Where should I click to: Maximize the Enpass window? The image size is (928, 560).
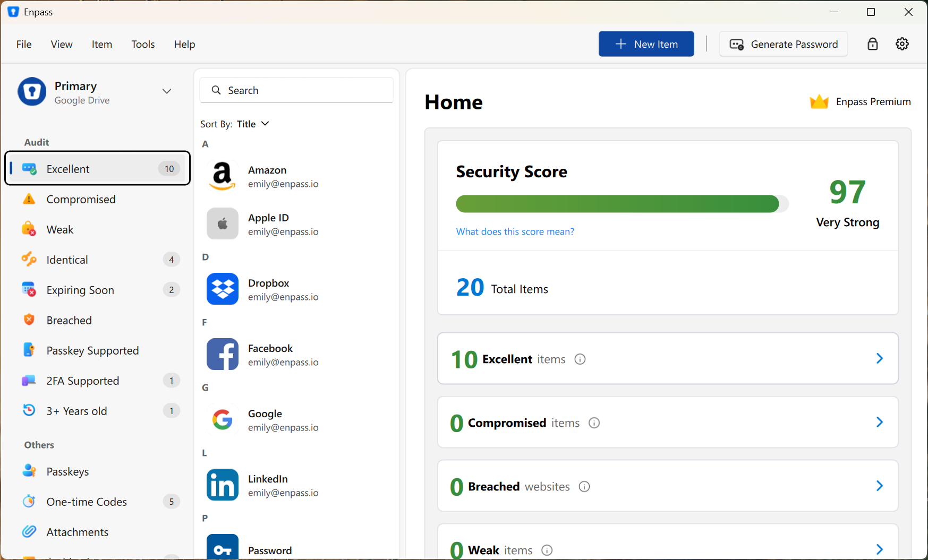[871, 12]
